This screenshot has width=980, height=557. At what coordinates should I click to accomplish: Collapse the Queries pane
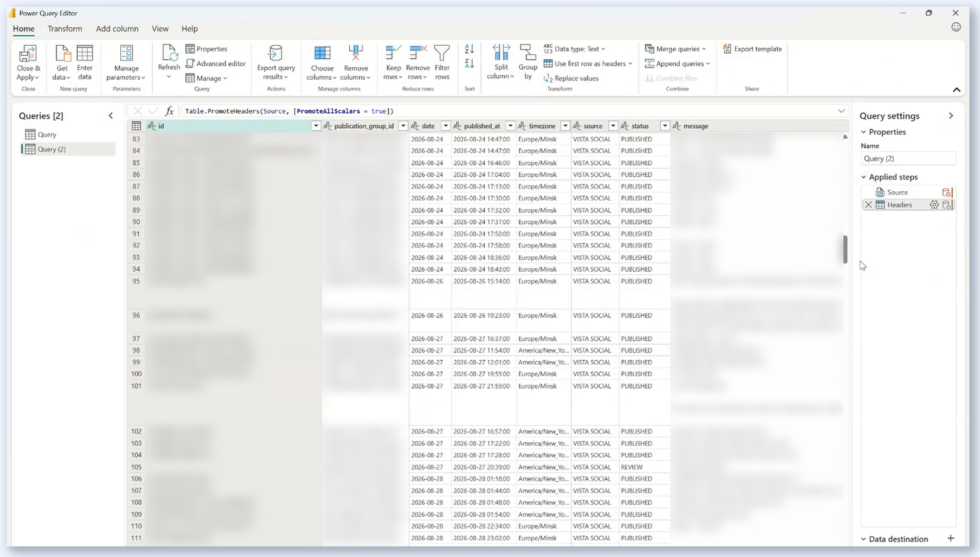pos(111,116)
